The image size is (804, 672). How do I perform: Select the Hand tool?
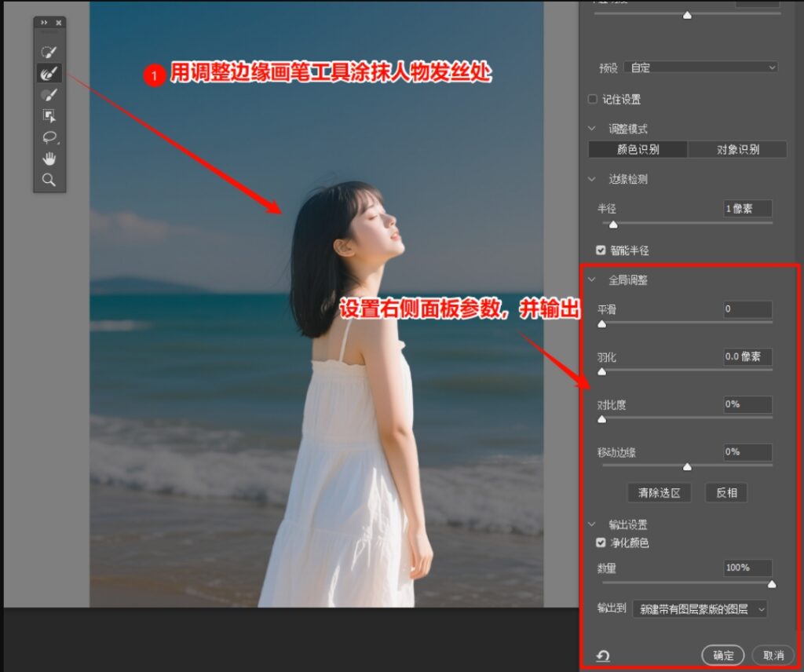pyautogui.click(x=49, y=158)
